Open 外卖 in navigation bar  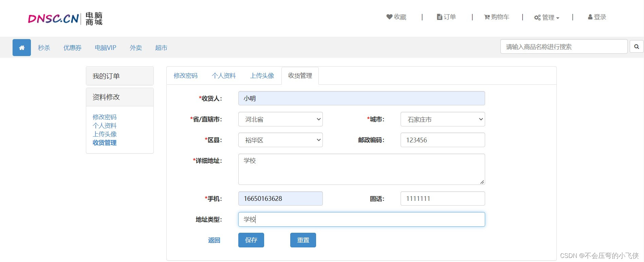click(x=136, y=48)
